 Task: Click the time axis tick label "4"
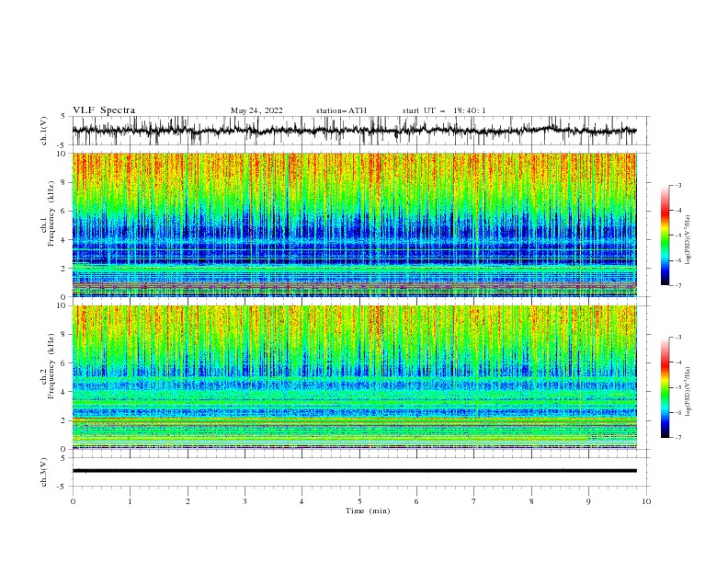301,501
